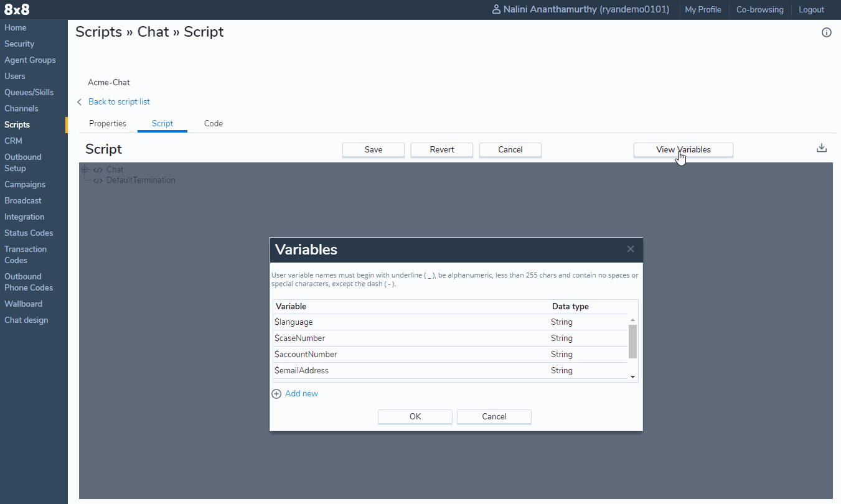Click the download script icon

coord(822,148)
